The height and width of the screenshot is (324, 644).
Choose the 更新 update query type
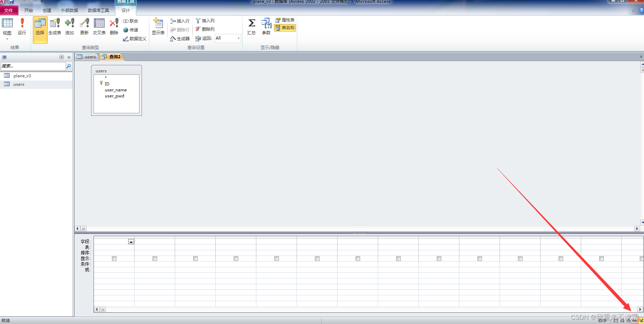click(x=84, y=26)
